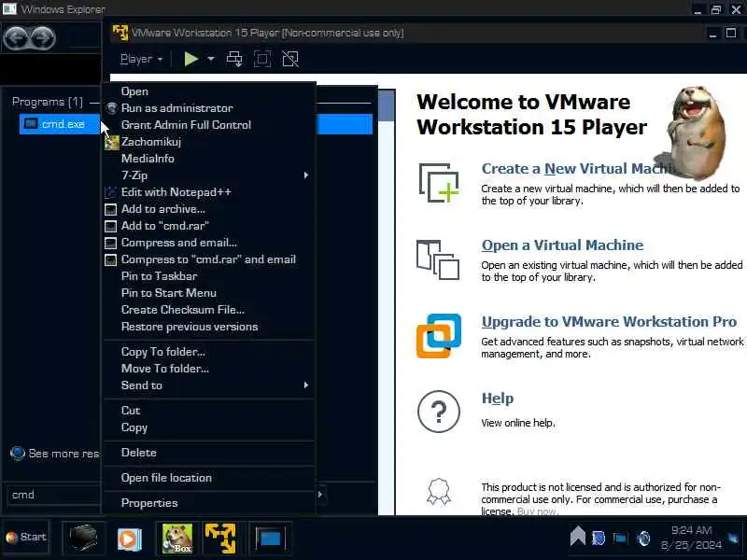This screenshot has height=560, width=747.
Task: Select Compress and email... entry
Action: click(209, 243)
